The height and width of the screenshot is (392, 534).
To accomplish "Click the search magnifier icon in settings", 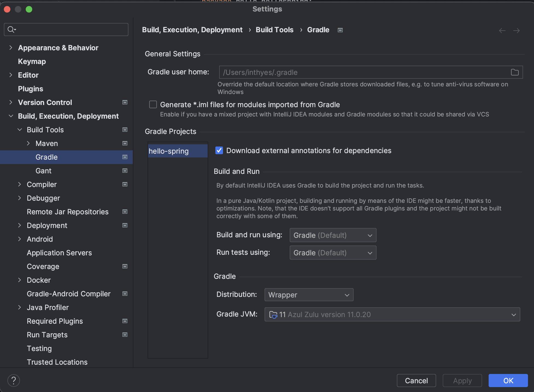I will click(x=11, y=30).
